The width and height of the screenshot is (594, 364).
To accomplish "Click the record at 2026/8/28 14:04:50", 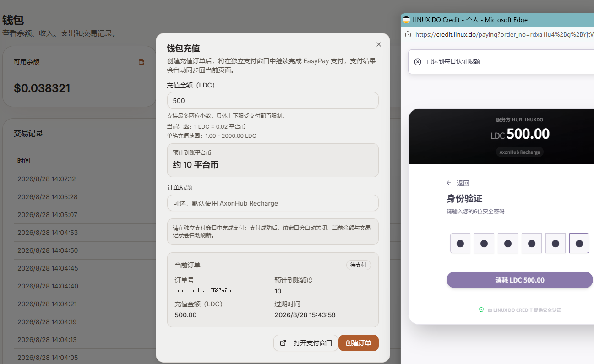I will [48, 250].
